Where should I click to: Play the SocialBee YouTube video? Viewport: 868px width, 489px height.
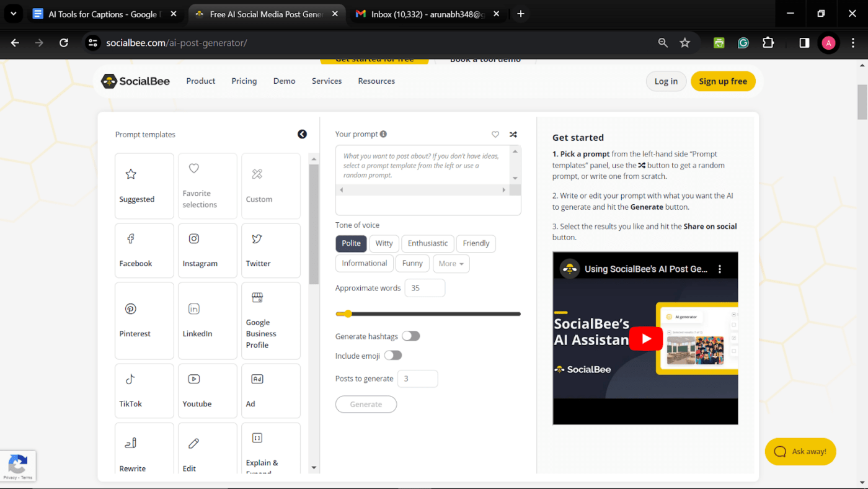pyautogui.click(x=645, y=338)
